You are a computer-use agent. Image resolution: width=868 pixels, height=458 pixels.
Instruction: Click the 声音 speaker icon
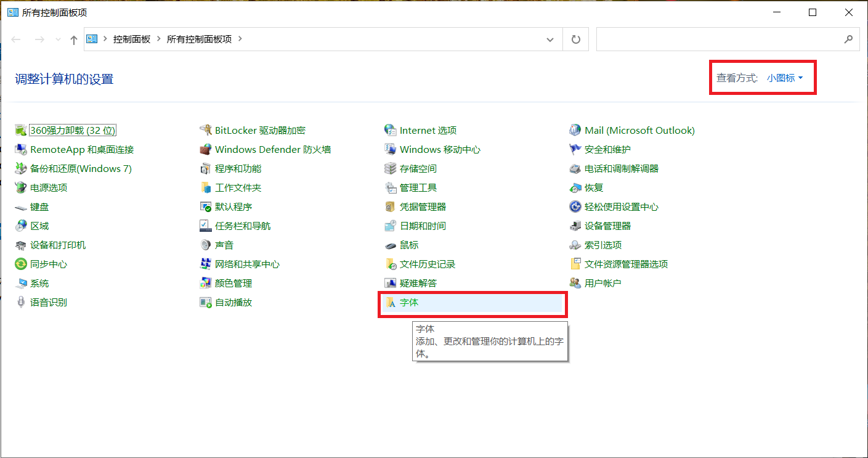point(206,245)
